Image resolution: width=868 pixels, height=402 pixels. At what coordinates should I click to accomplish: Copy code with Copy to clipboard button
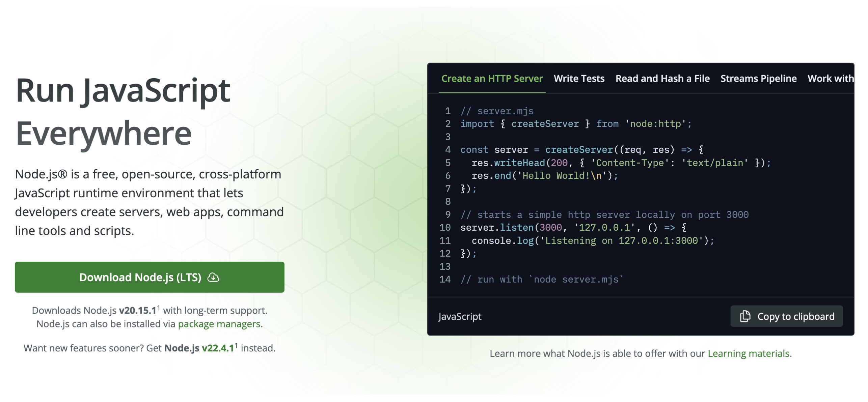coord(787,316)
